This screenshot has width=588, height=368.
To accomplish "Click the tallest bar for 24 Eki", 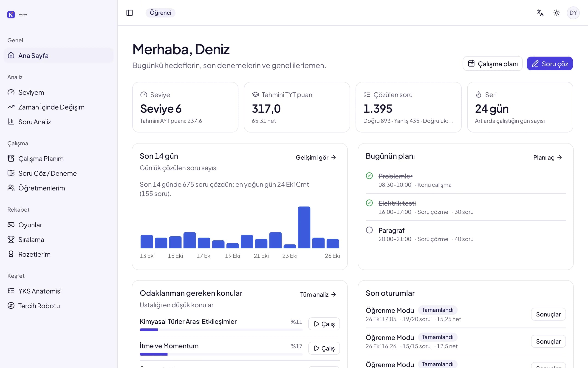I will point(304,227).
